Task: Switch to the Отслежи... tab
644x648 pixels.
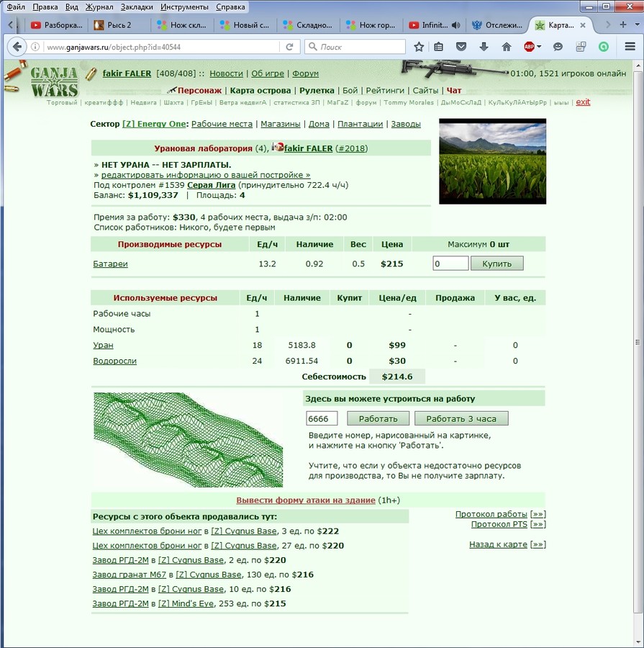Action: [497, 25]
